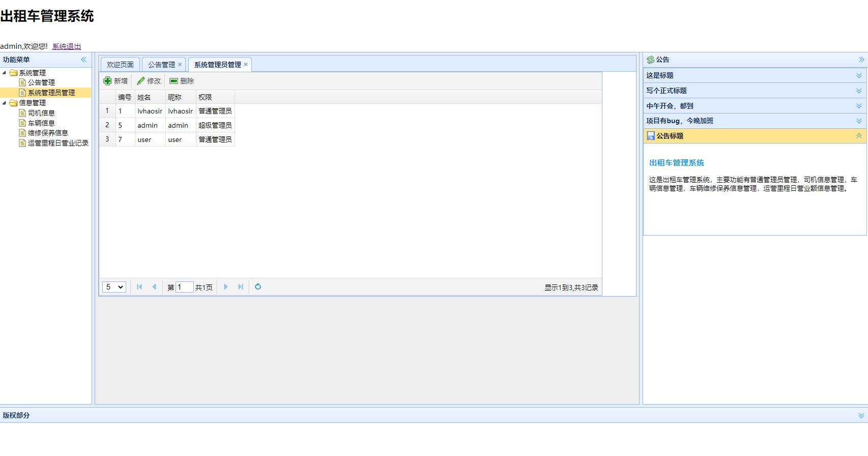The width and height of the screenshot is (868, 456).
Task: Click the pencil 修改 icon
Action: click(141, 81)
